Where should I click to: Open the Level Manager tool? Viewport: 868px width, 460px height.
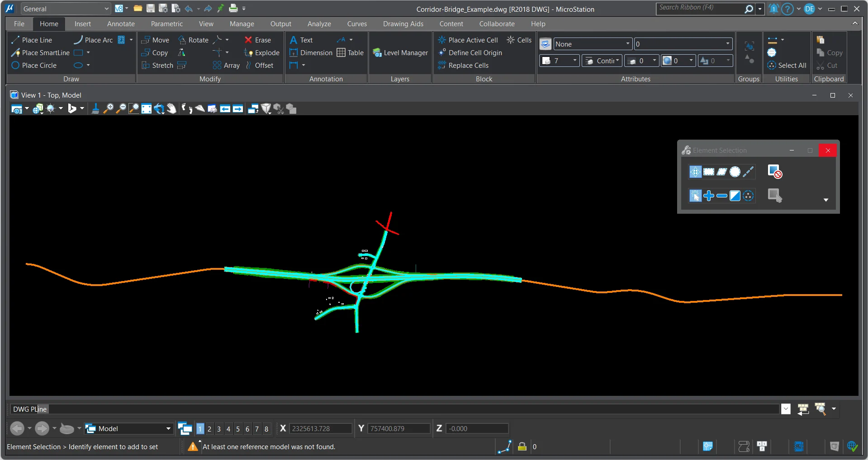tap(400, 53)
